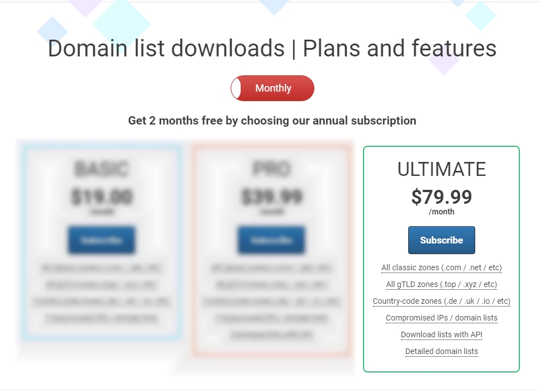Open the last feature link in Pro
This screenshot has height=392, width=540.
click(x=271, y=335)
